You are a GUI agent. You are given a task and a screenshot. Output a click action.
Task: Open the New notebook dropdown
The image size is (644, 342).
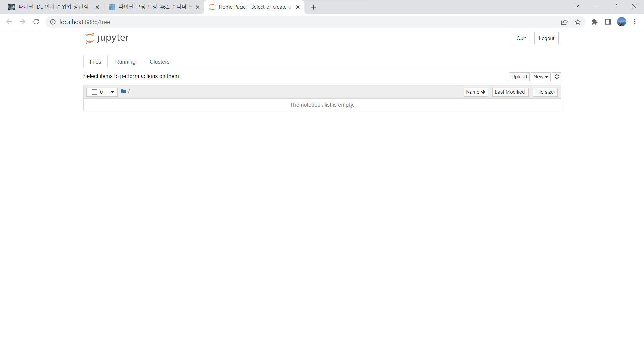540,77
